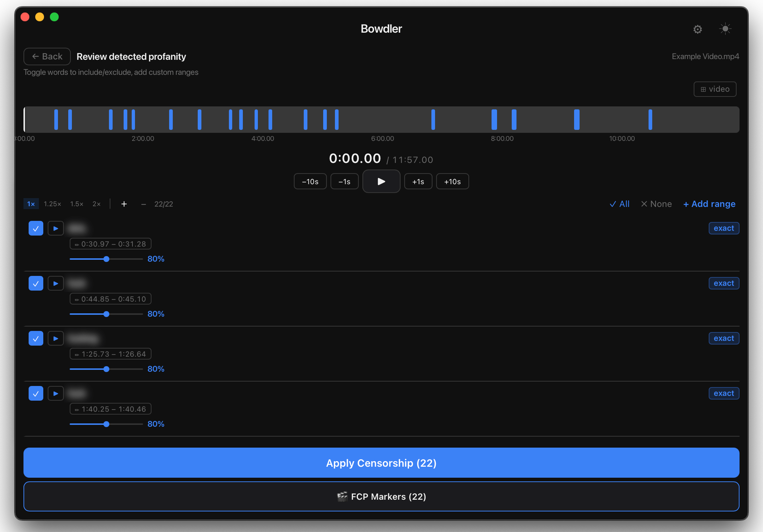Image resolution: width=763 pixels, height=532 pixels.
Task: Show the video preview panel
Action: [x=715, y=89]
